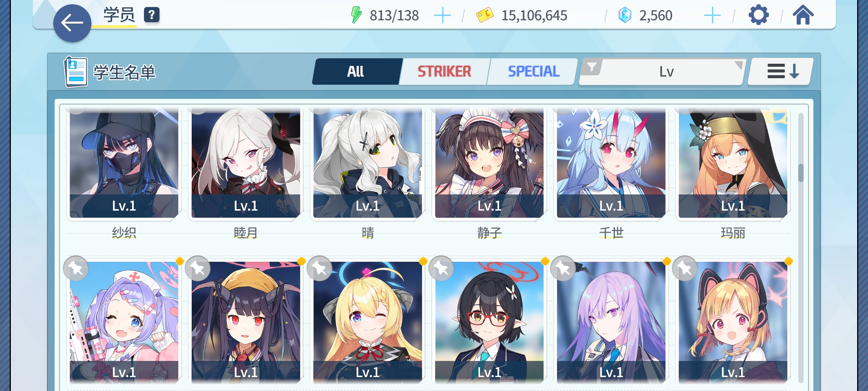
Task: Toggle pin on cat-ear headphone student card
Action: 685,268
